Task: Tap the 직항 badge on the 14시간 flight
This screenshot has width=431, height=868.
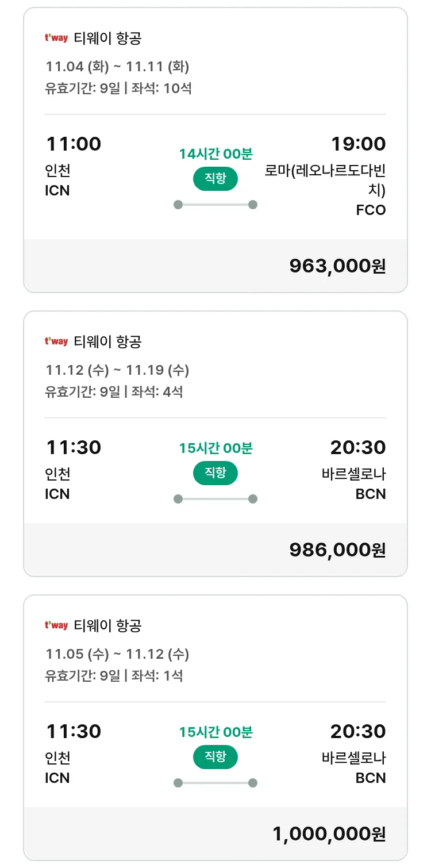Action: pos(215,179)
